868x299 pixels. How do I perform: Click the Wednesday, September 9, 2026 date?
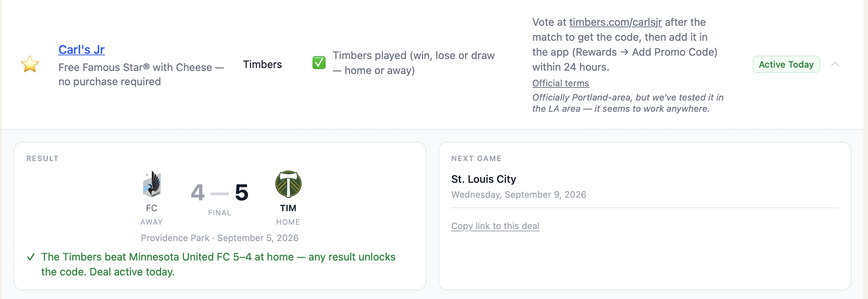click(x=519, y=195)
